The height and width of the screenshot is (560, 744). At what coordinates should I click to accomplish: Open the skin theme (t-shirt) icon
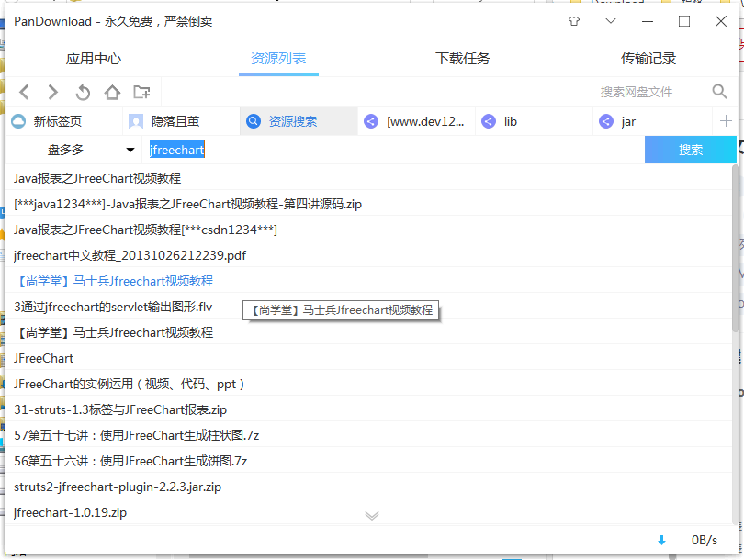click(574, 20)
